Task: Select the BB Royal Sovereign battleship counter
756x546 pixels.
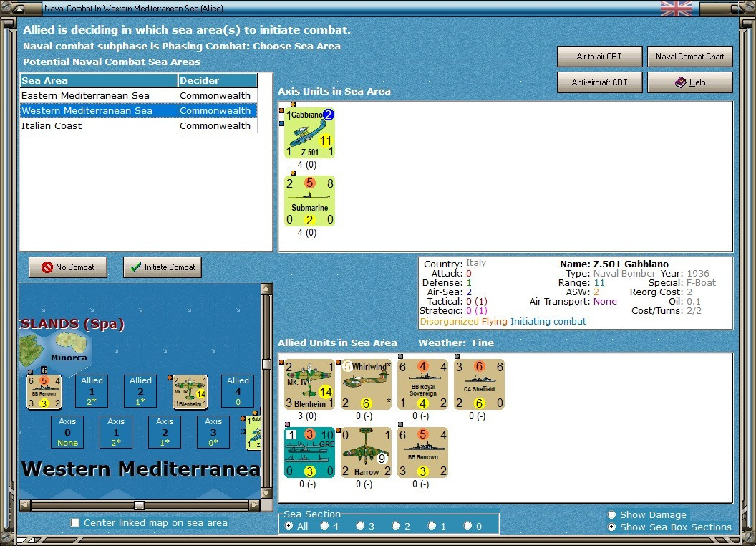Action: [x=423, y=384]
